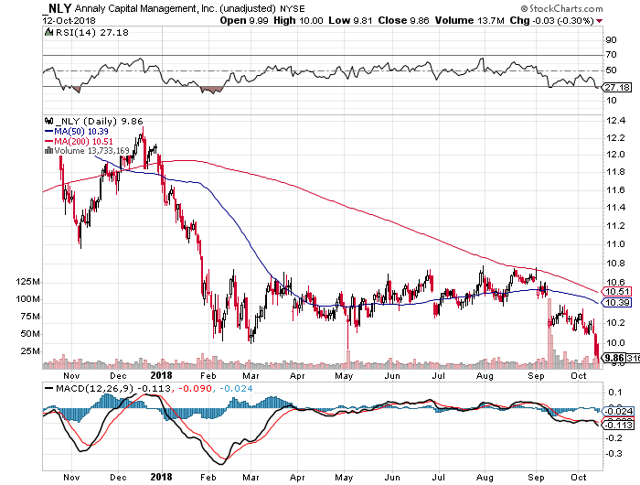The width and height of the screenshot is (640, 485).
Task: Click the red MA(200) legend line
Action: (x=49, y=141)
